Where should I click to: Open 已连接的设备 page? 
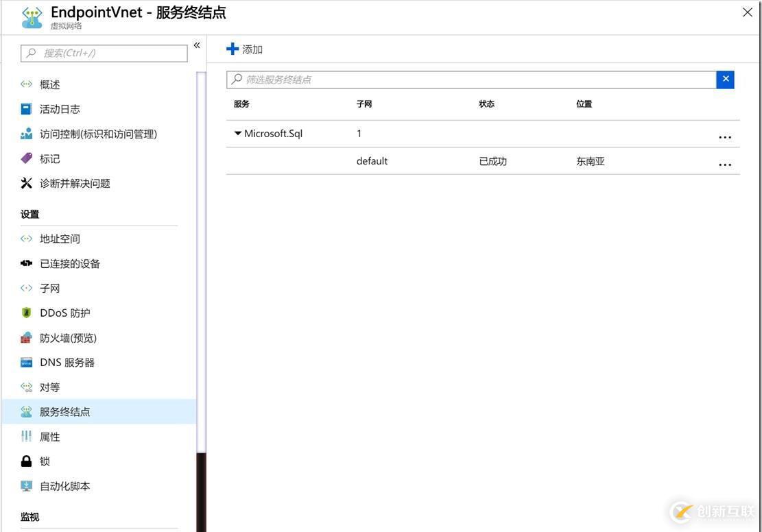(70, 264)
